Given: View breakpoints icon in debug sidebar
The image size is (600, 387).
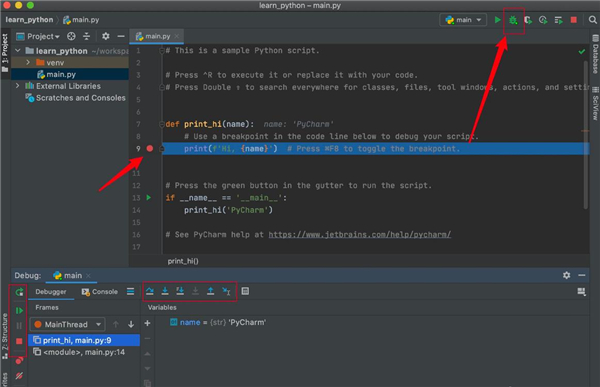Looking at the screenshot, I should pyautogui.click(x=19, y=361).
